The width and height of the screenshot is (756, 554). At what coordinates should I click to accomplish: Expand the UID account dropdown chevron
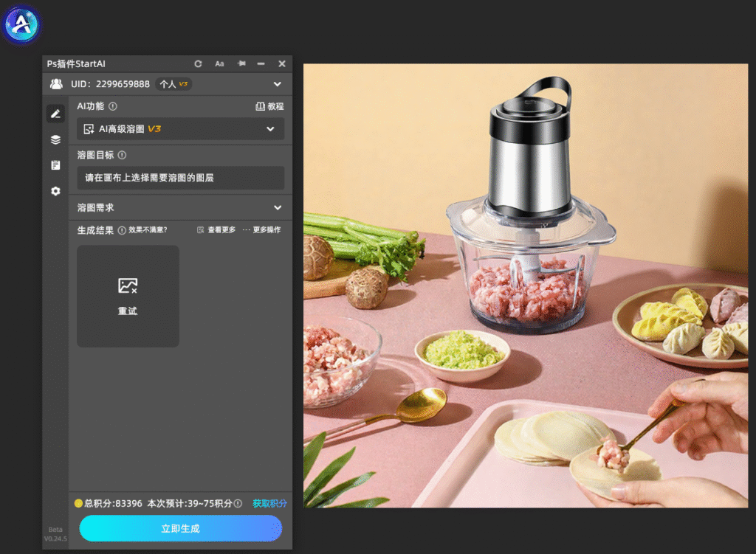[278, 84]
